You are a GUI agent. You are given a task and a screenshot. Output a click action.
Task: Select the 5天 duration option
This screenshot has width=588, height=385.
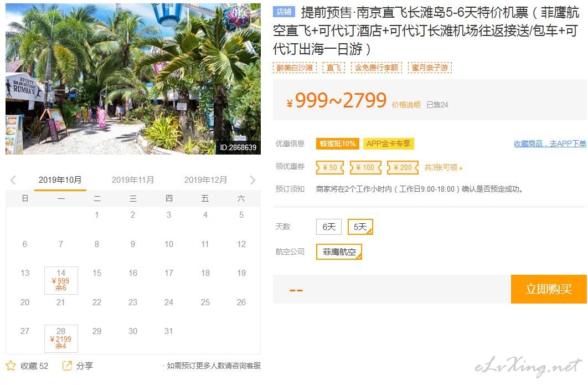(x=360, y=227)
